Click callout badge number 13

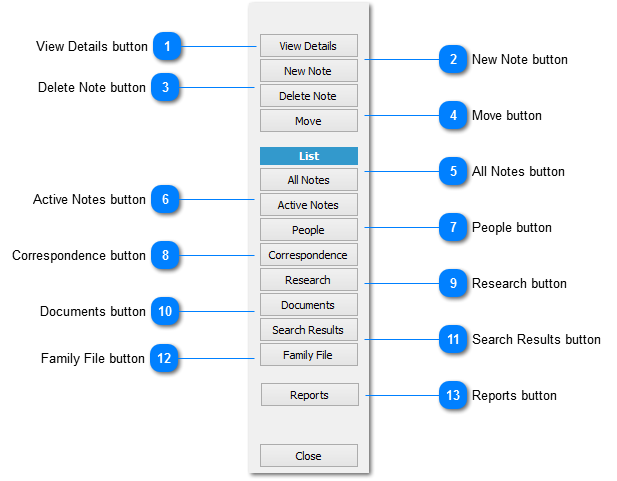453,395
